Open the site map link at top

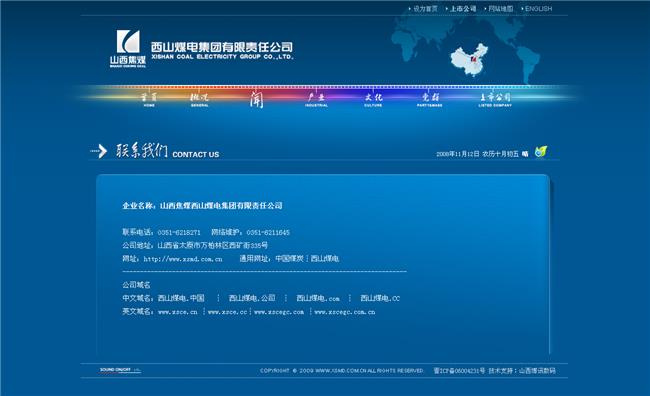(x=501, y=8)
